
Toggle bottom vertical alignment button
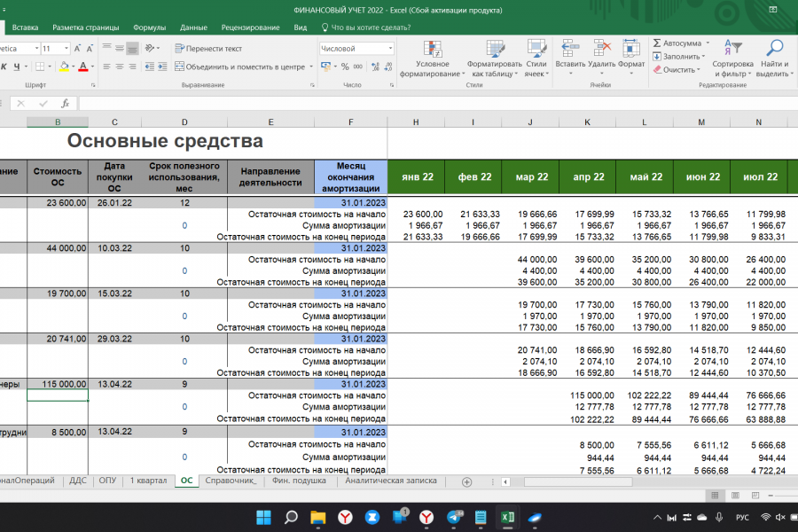coord(132,49)
